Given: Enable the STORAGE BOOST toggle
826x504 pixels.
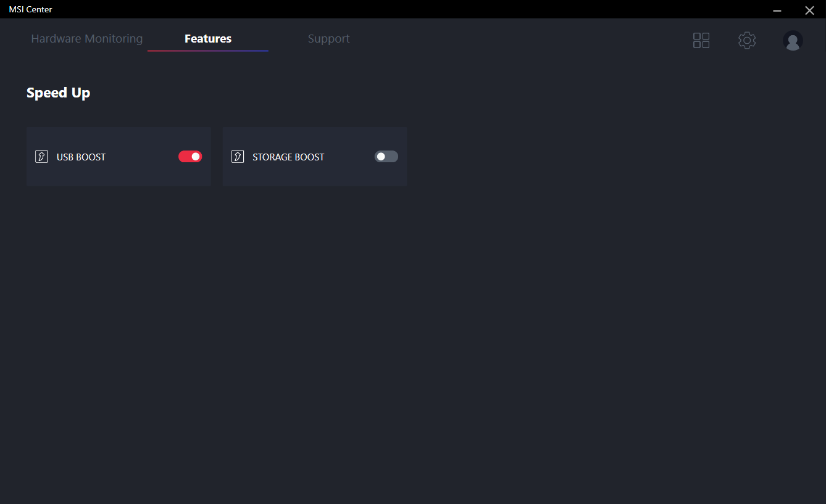Looking at the screenshot, I should point(386,157).
